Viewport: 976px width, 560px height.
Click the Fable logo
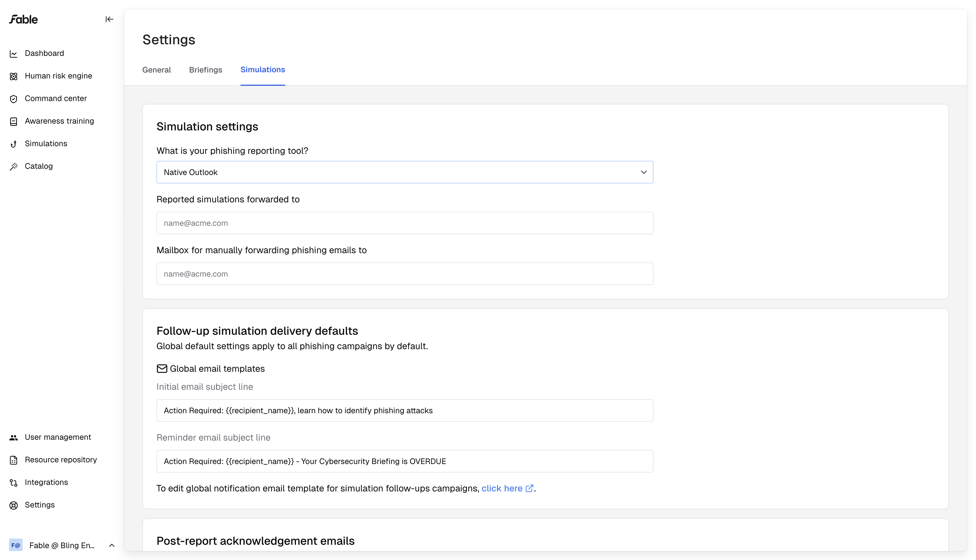[x=23, y=19]
